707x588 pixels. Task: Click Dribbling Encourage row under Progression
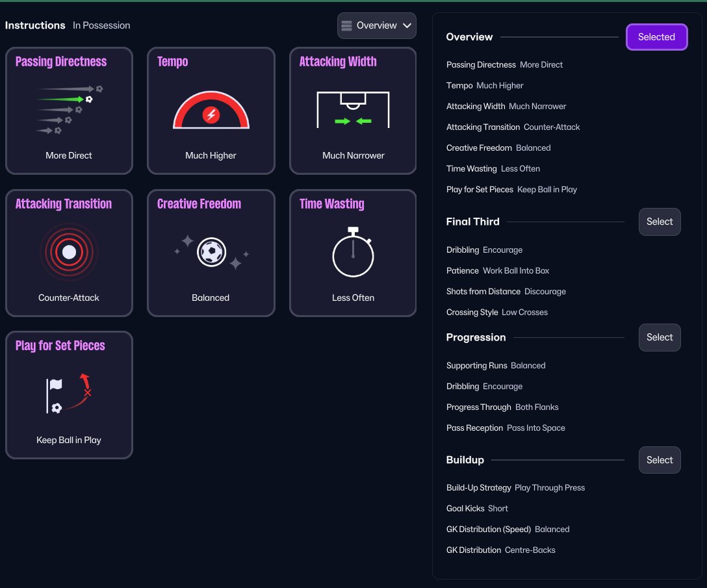pyautogui.click(x=484, y=387)
